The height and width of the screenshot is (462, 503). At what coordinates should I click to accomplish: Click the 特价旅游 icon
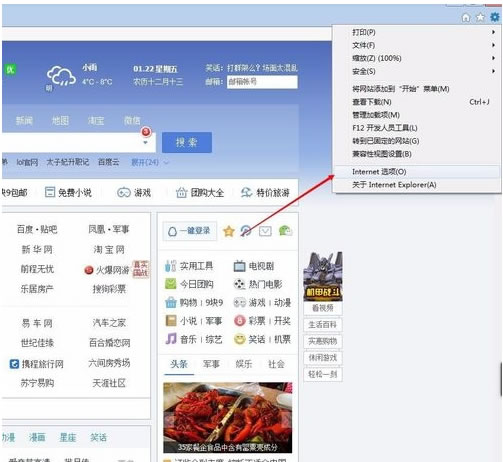[x=246, y=192]
